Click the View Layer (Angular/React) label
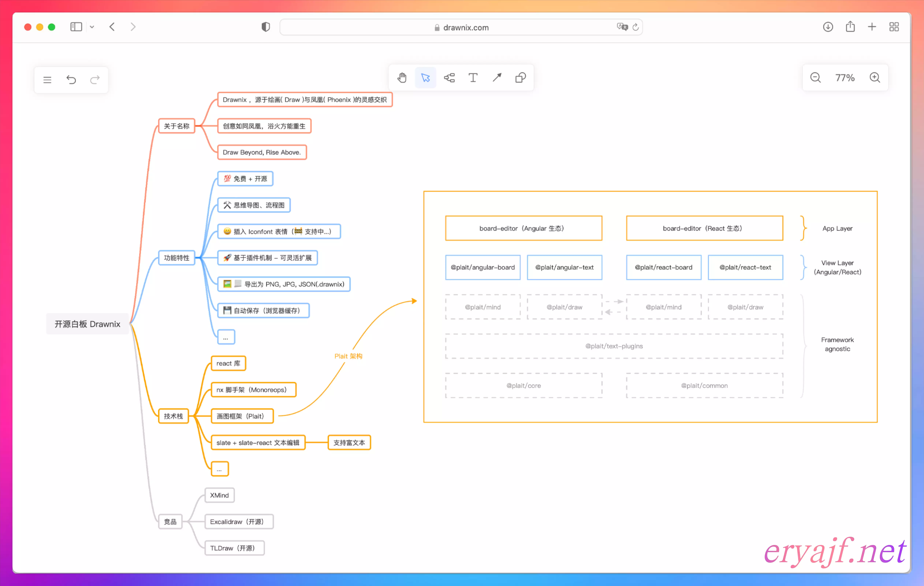The image size is (924, 586). (x=838, y=268)
